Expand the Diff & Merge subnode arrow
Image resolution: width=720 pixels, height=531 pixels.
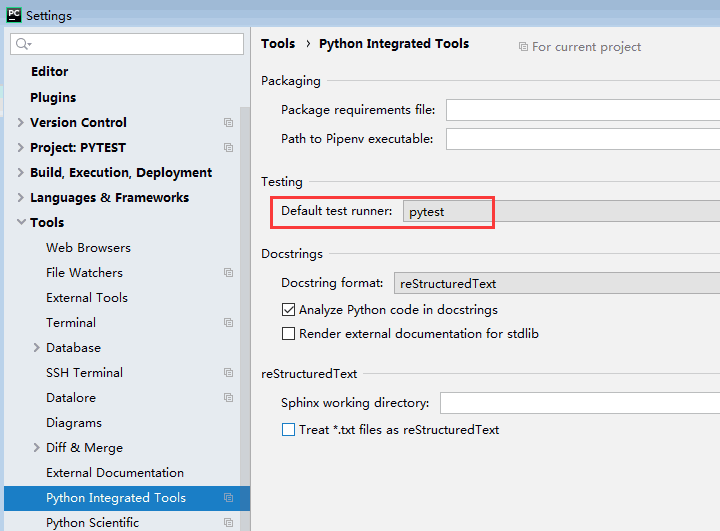tap(37, 447)
